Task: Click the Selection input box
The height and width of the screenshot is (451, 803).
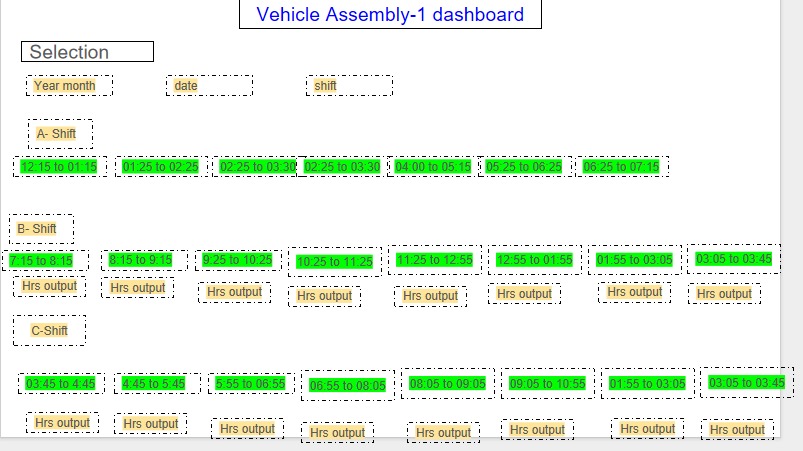Action: [87, 52]
